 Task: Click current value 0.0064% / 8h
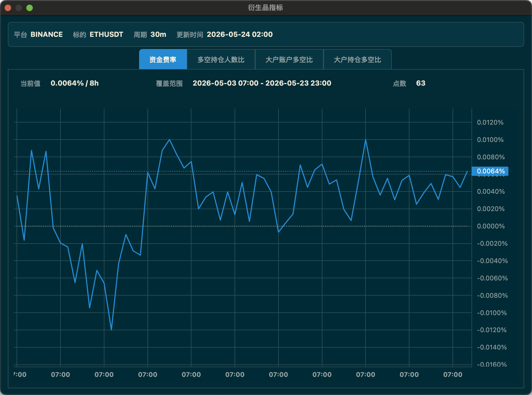click(75, 83)
